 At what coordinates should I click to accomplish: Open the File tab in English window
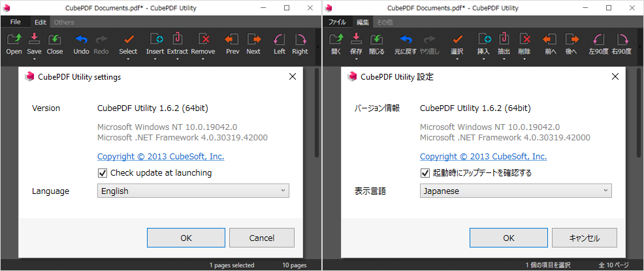tap(16, 22)
